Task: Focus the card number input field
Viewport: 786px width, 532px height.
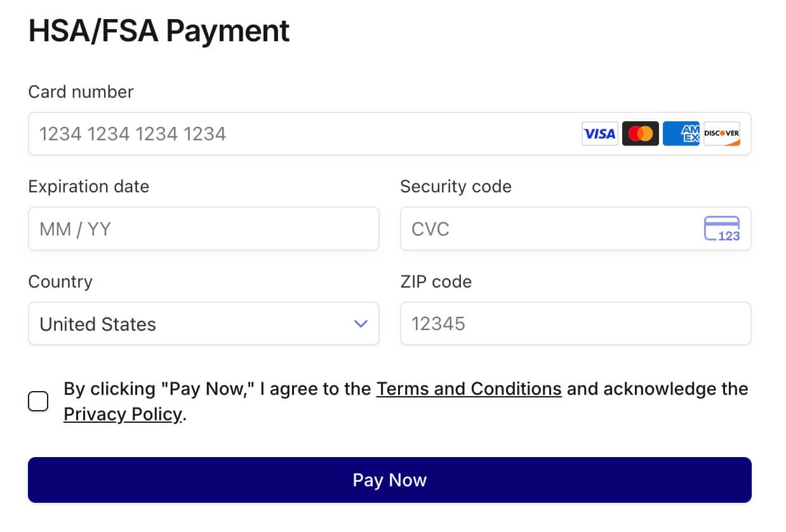Action: 305,134
